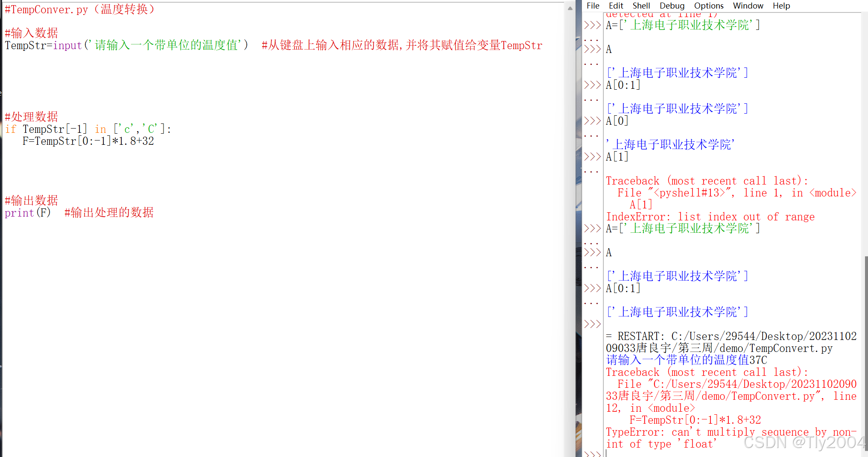Viewport: 868px width, 457px height.
Task: Click the '#输出数据' comment line
Action: click(x=31, y=200)
